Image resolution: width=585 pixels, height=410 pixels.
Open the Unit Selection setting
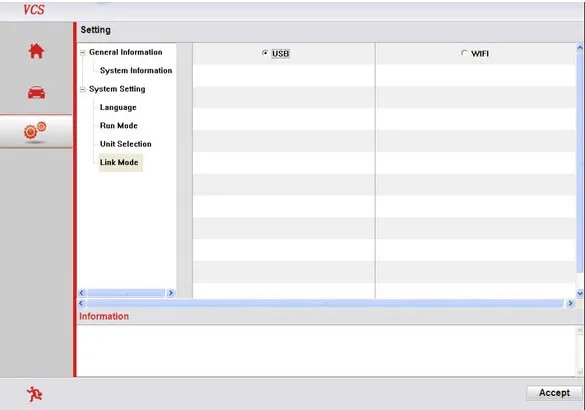click(x=126, y=144)
